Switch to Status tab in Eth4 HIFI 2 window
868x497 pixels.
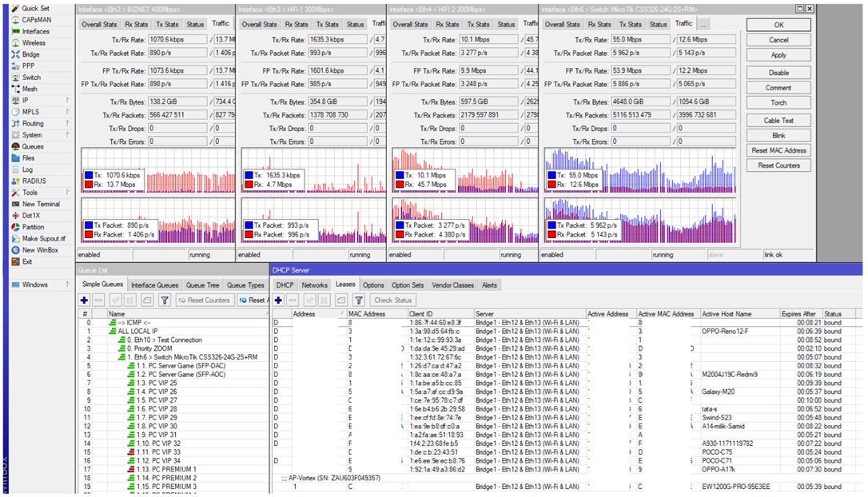click(506, 24)
